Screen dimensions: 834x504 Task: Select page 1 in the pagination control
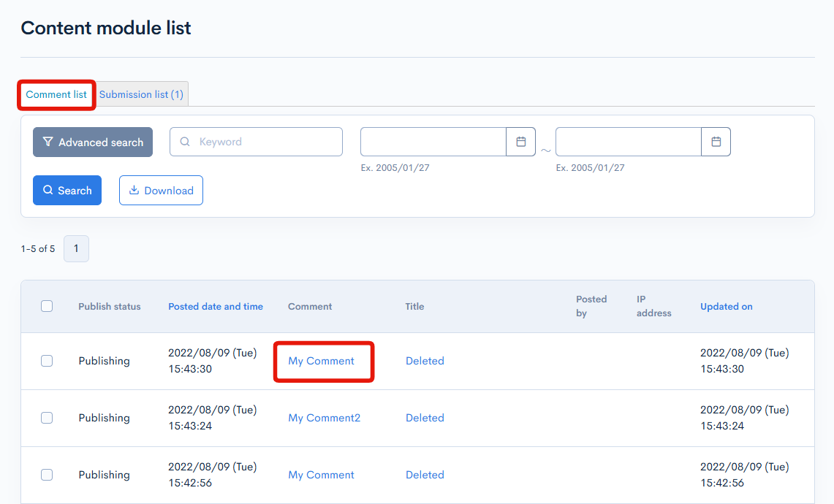[76, 248]
